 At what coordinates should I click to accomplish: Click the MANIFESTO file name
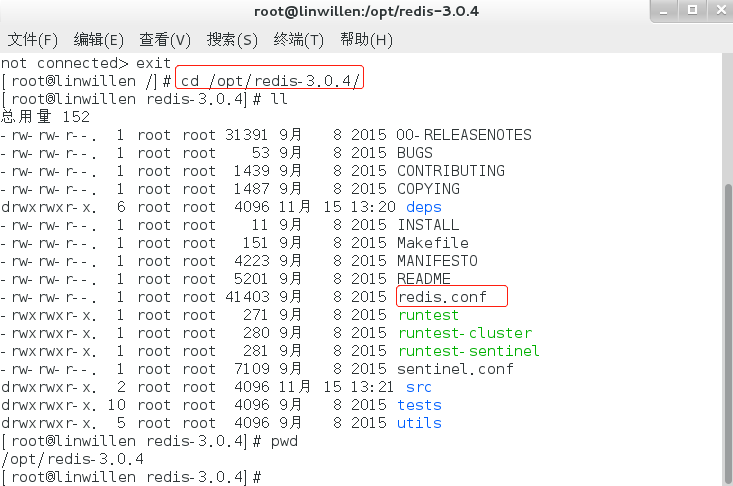click(437, 261)
